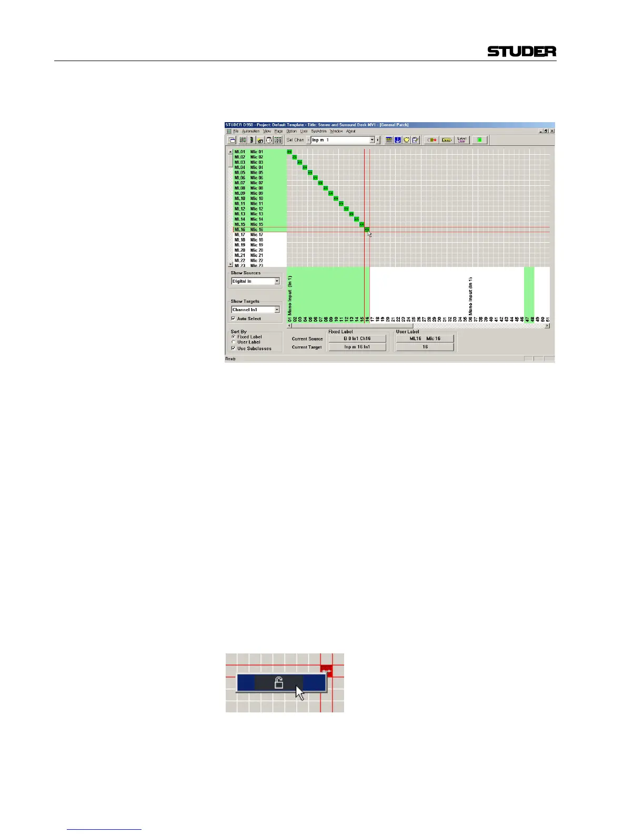Click the grid patch view toolbar icon
The image size is (644, 834).
click(x=243, y=140)
